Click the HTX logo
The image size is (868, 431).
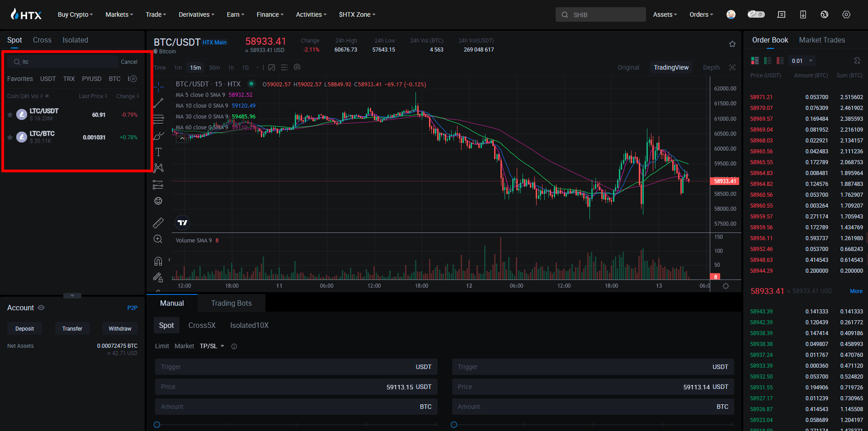(26, 14)
